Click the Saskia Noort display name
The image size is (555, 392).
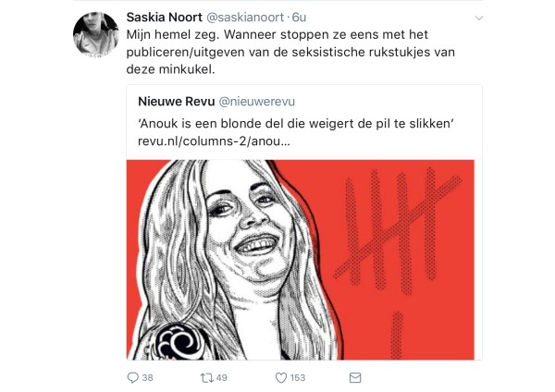[165, 17]
